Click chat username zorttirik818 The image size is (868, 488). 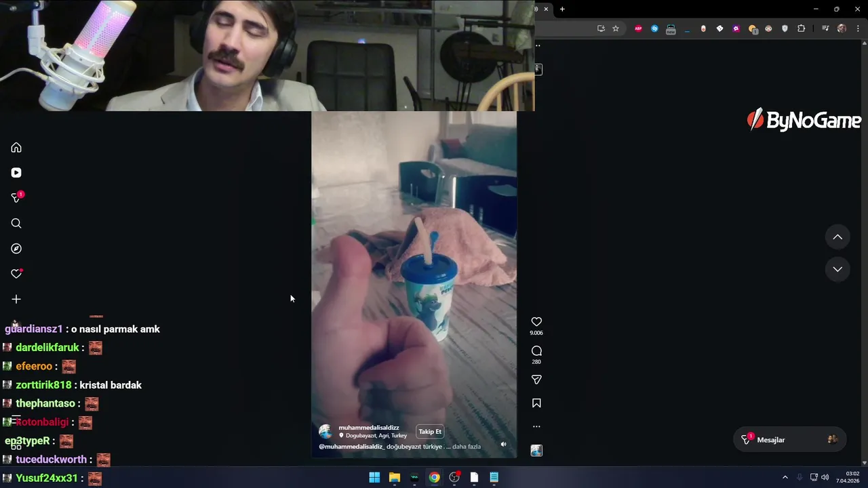(x=43, y=385)
